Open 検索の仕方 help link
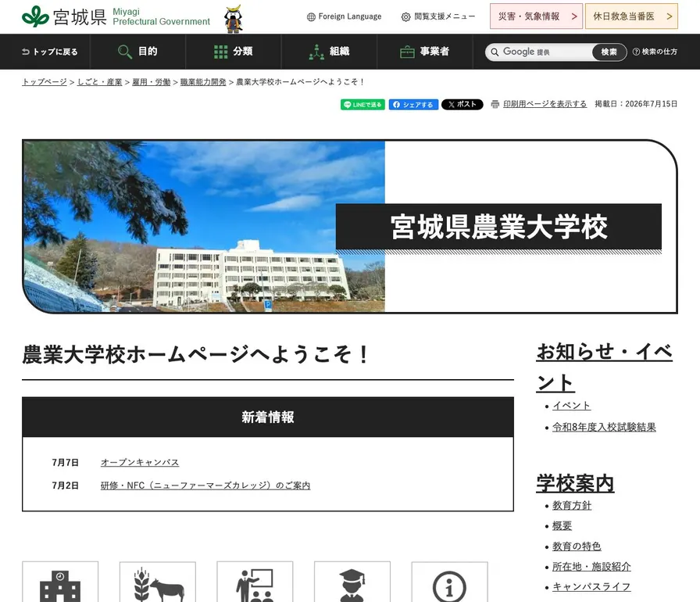700x602 pixels. [655, 52]
